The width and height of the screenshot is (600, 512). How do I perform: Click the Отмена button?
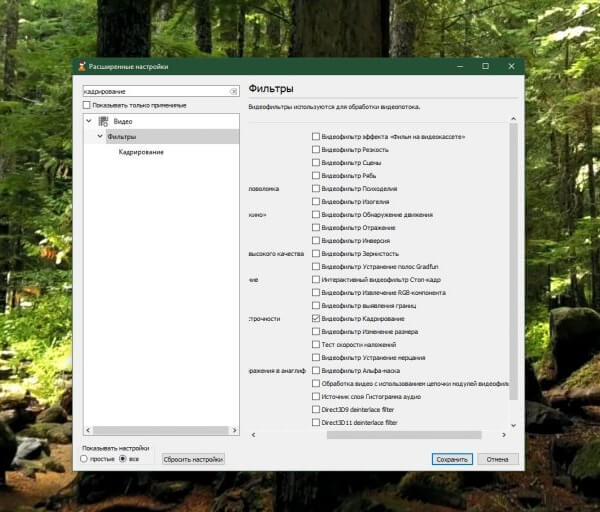click(x=498, y=459)
